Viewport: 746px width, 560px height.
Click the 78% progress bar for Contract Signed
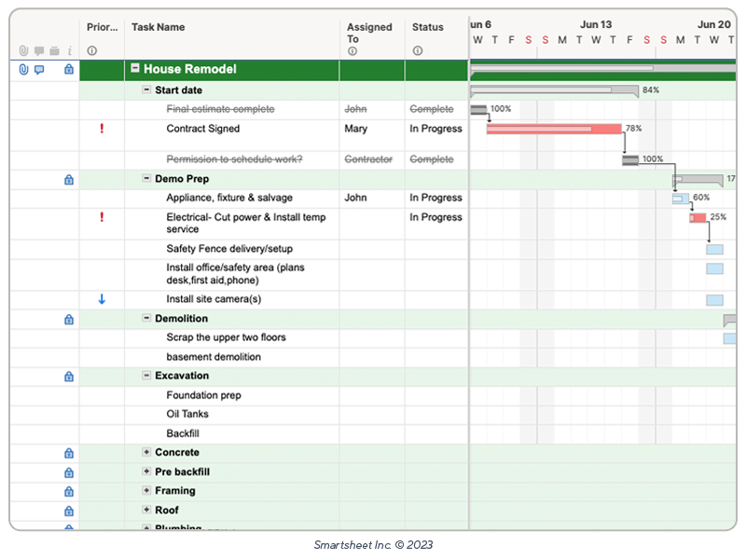click(x=553, y=129)
